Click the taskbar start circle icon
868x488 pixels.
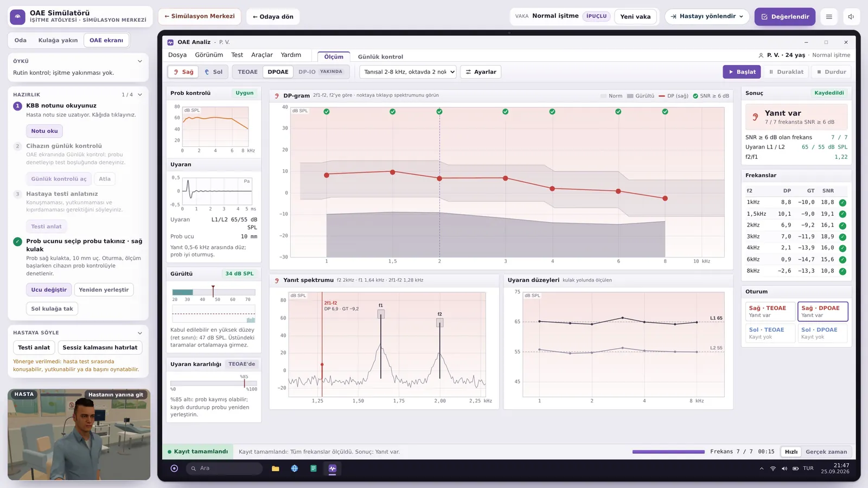coord(174,468)
